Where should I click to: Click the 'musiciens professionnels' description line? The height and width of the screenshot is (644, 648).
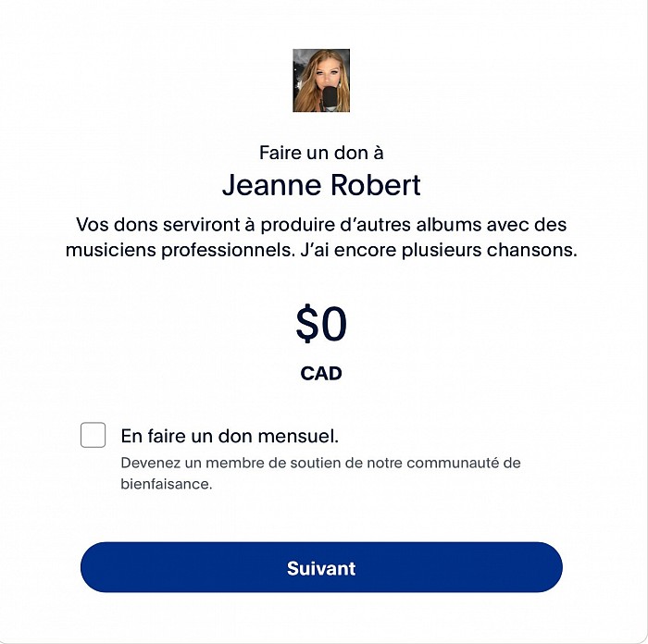[321, 250]
